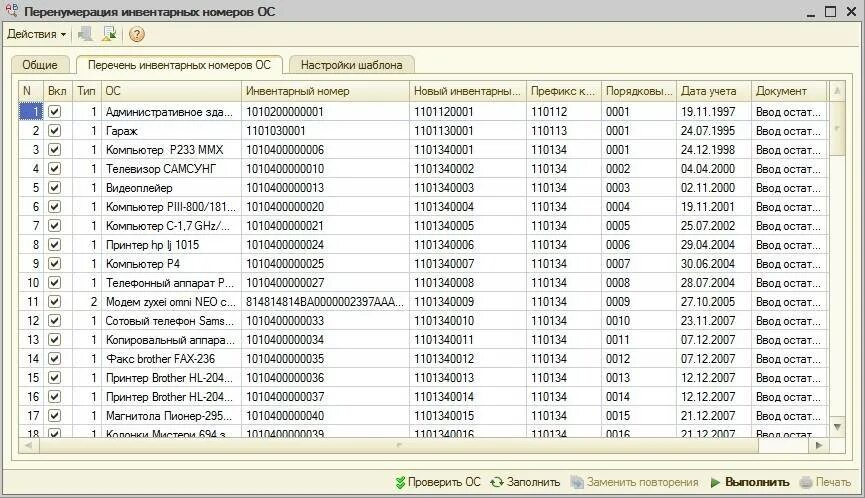Click the Дата учета column header
This screenshot has width=865, height=498.
pos(713,91)
